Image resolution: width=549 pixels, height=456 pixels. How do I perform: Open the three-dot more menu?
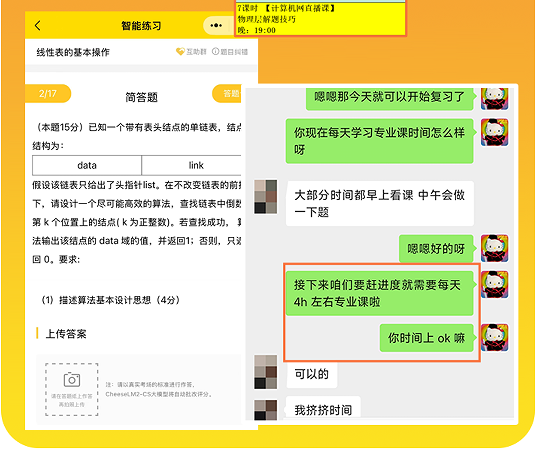tap(216, 26)
